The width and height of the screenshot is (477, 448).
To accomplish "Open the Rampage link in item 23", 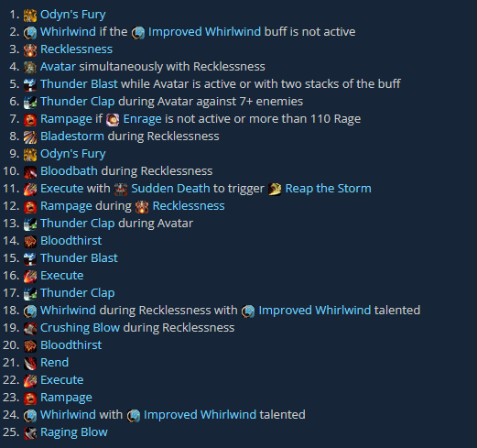I will tap(66, 398).
